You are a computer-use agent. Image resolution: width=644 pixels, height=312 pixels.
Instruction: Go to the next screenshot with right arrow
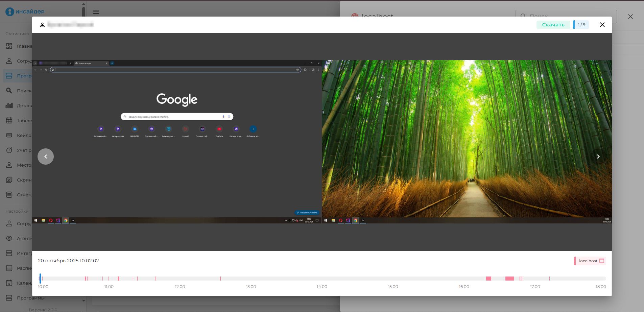(x=598, y=157)
